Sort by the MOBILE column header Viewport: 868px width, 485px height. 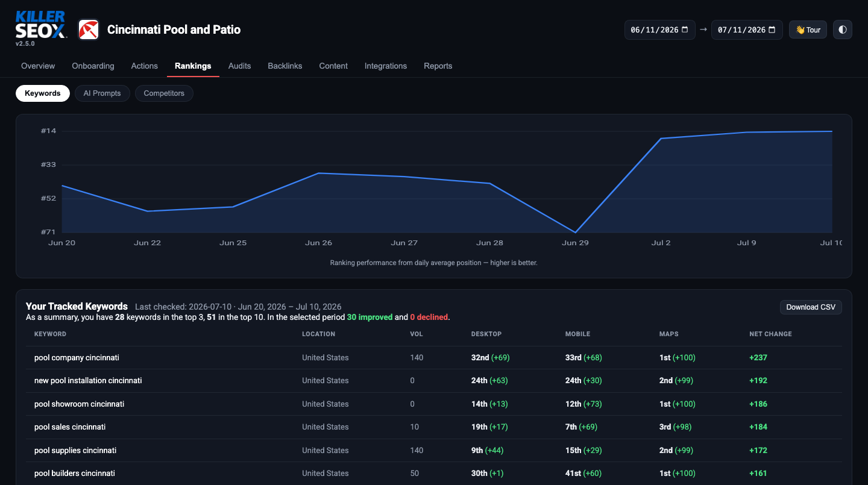pyautogui.click(x=577, y=334)
